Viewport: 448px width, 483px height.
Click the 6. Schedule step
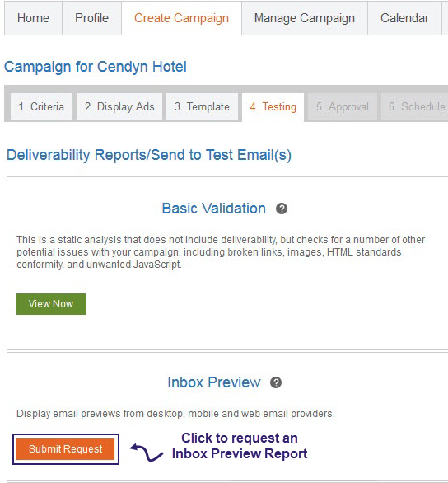point(415,106)
